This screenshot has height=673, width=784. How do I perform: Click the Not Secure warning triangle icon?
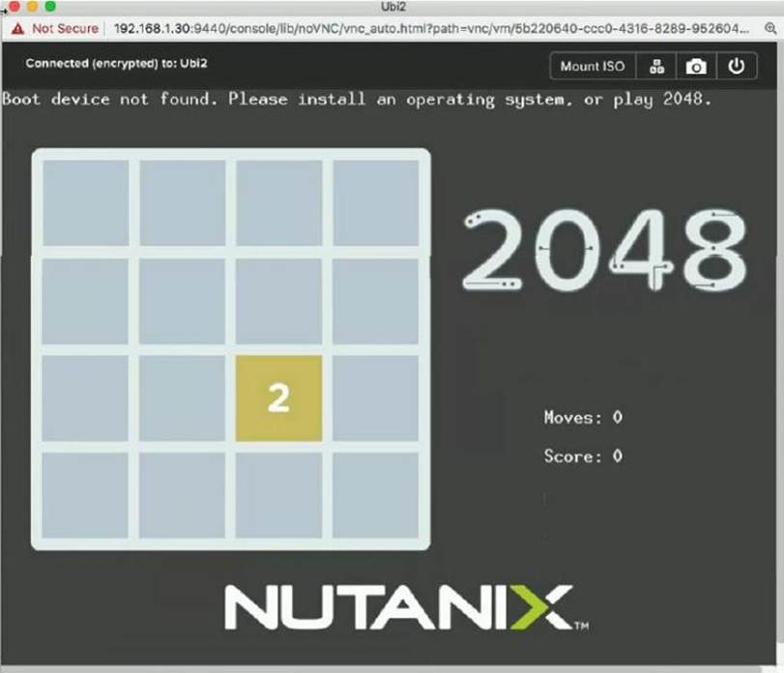pos(17,28)
